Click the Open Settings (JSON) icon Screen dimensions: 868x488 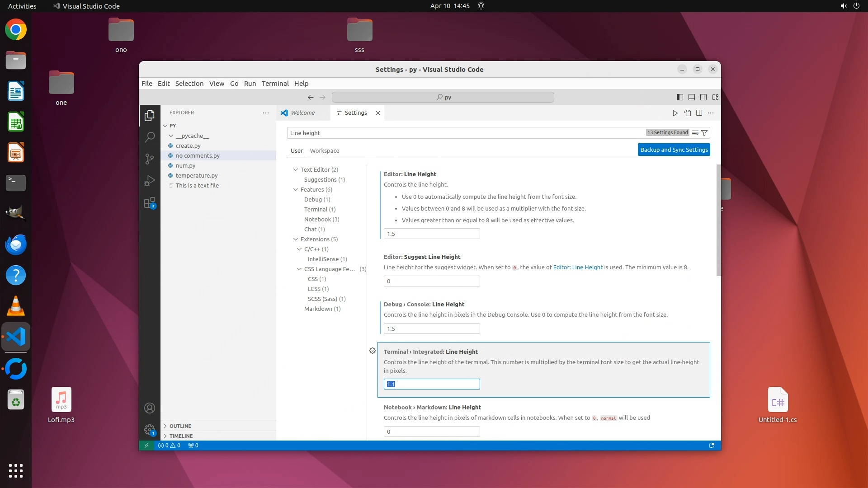(x=687, y=113)
